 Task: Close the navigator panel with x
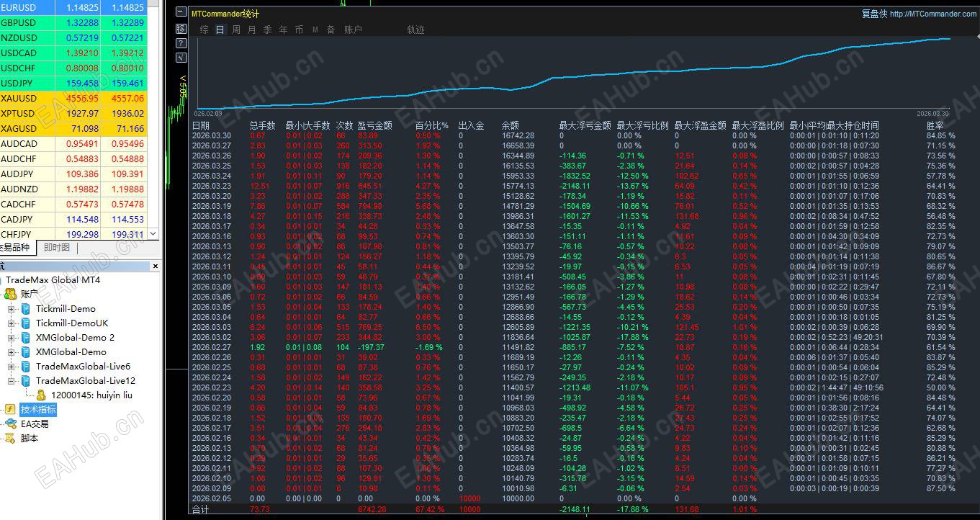(x=156, y=266)
